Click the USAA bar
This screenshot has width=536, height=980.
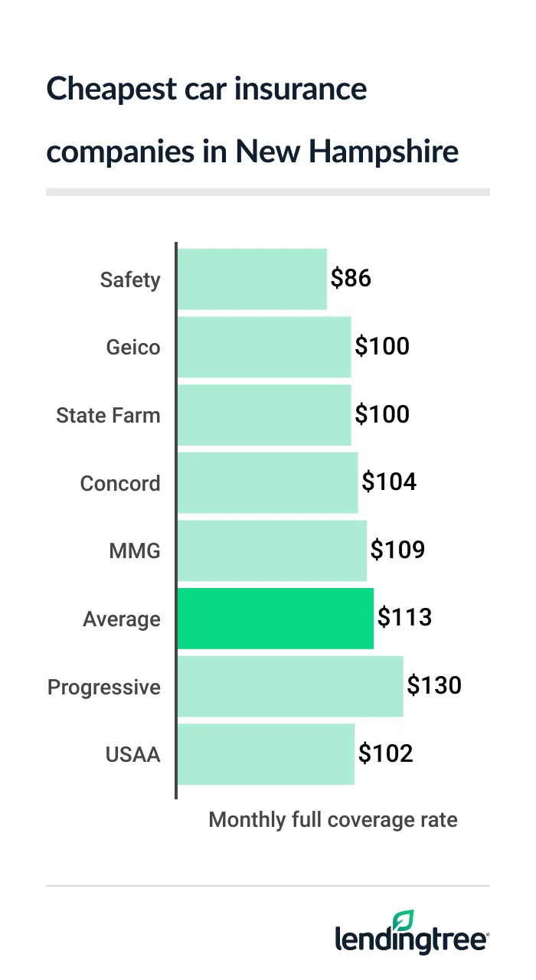(x=266, y=754)
